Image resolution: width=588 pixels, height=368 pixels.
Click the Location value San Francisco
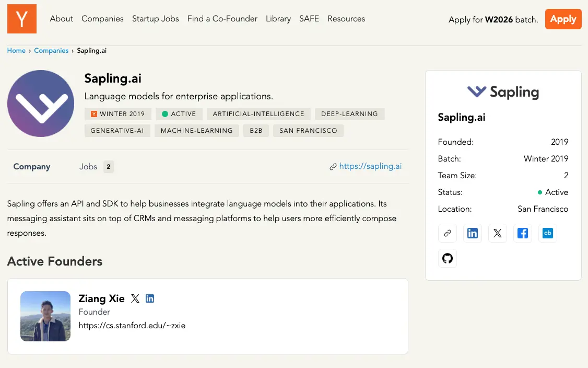(543, 209)
